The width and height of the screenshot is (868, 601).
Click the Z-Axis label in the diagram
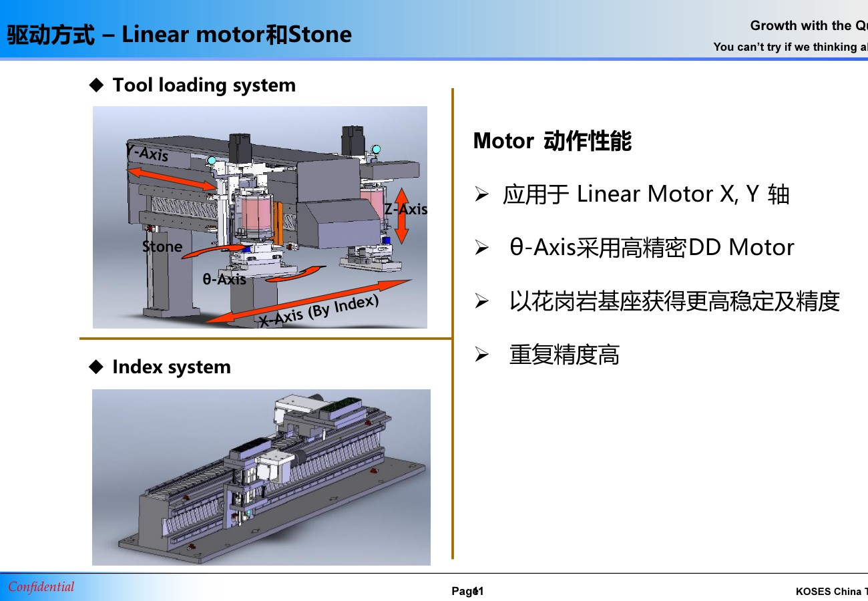pyautogui.click(x=406, y=209)
